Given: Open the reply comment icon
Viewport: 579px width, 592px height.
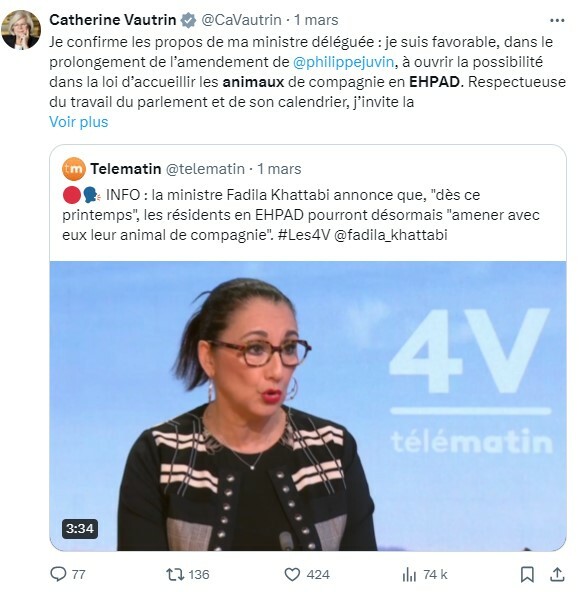Looking at the screenshot, I should pyautogui.click(x=58, y=575).
